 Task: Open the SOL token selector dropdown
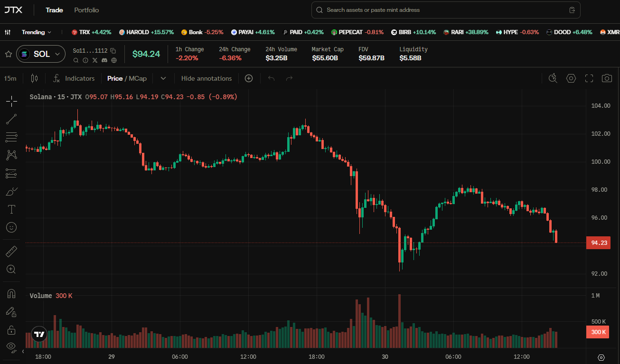tap(41, 54)
